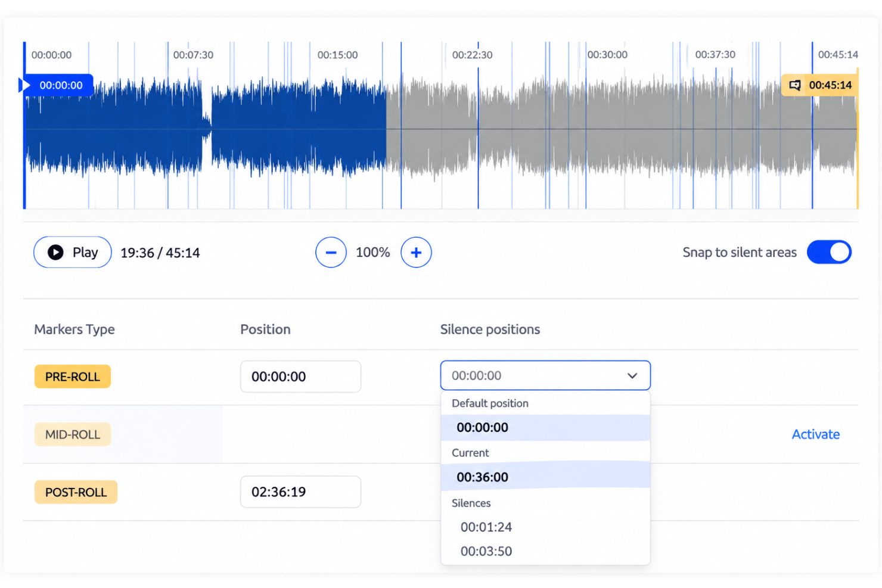This screenshot has width=882, height=588.
Task: Click the Silence positions column header
Action: [490, 329]
